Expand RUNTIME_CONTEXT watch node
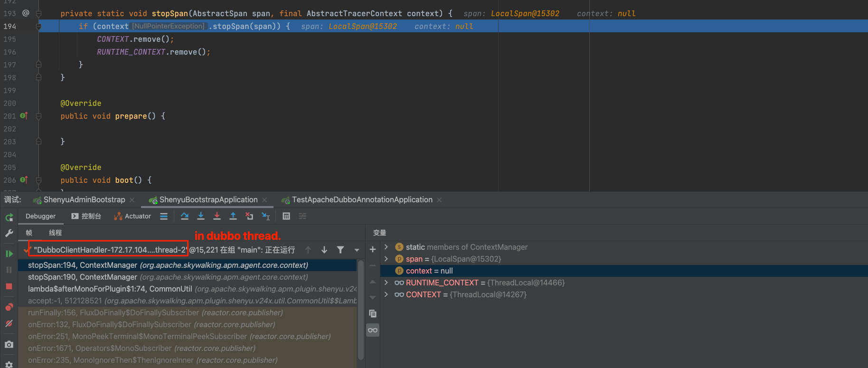 pyautogui.click(x=386, y=283)
